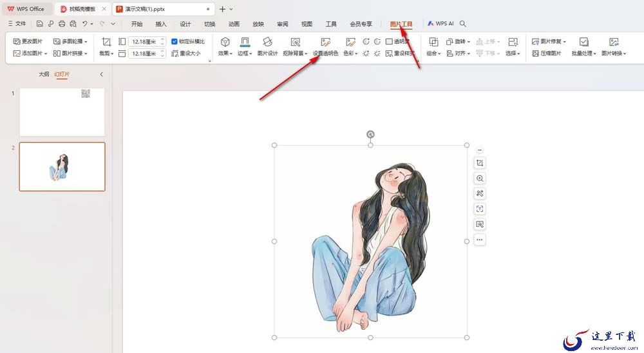Open the export-to-PDF icon next to Save
Viewport: 644px width, 353px height.
(x=50, y=24)
